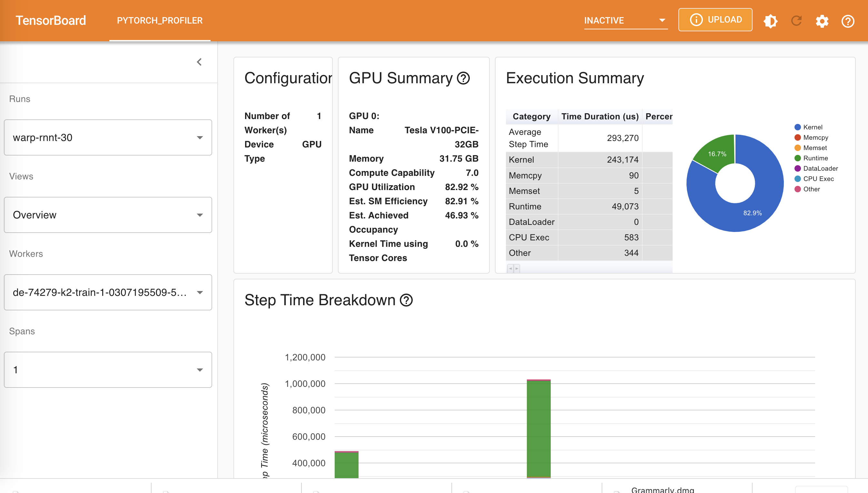Open the Views dropdown showing Overview
The height and width of the screenshot is (493, 868).
pyautogui.click(x=108, y=215)
